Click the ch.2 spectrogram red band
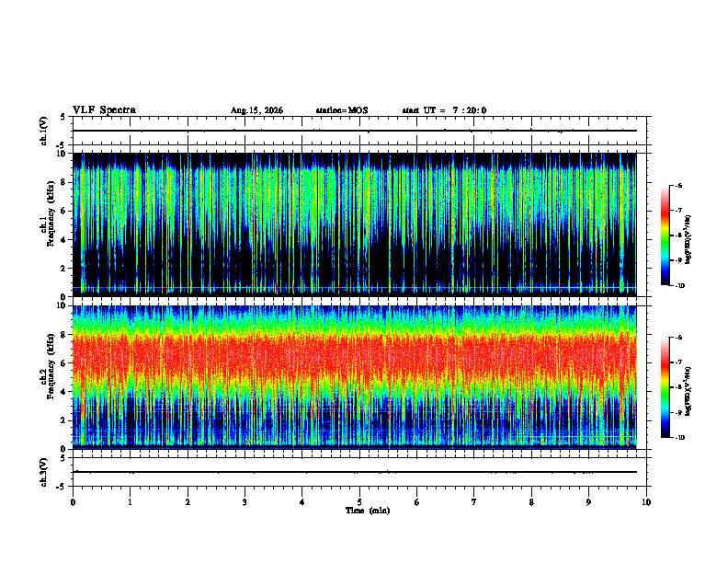The image size is (728, 563). pyautogui.click(x=355, y=358)
